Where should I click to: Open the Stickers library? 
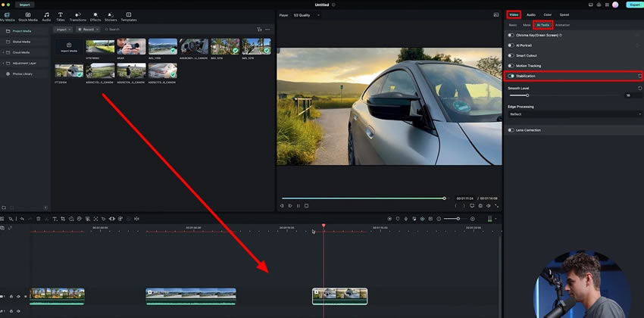tap(111, 17)
